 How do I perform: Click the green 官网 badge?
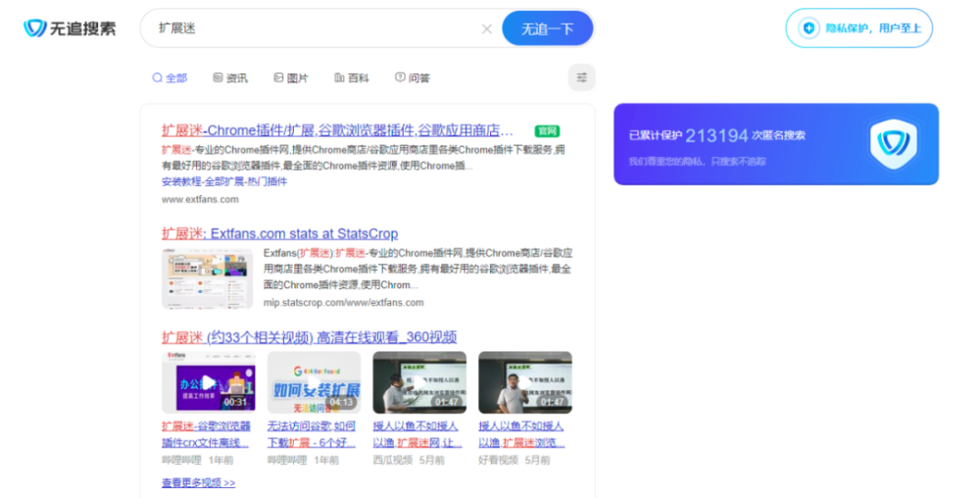click(547, 131)
